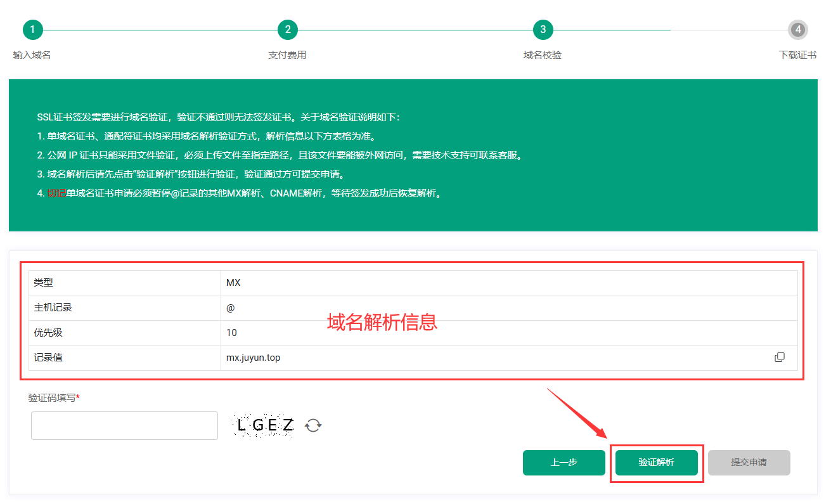Focus the 验证码填写 input box

pyautogui.click(x=124, y=425)
